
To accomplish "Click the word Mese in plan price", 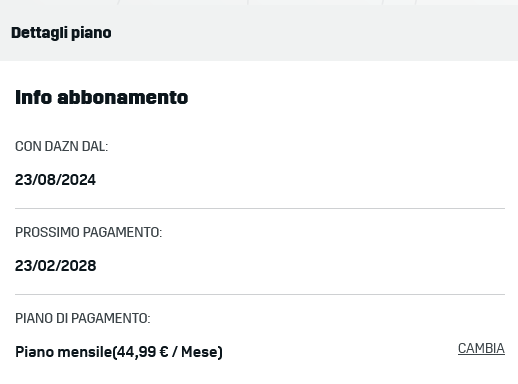I will [199, 352].
